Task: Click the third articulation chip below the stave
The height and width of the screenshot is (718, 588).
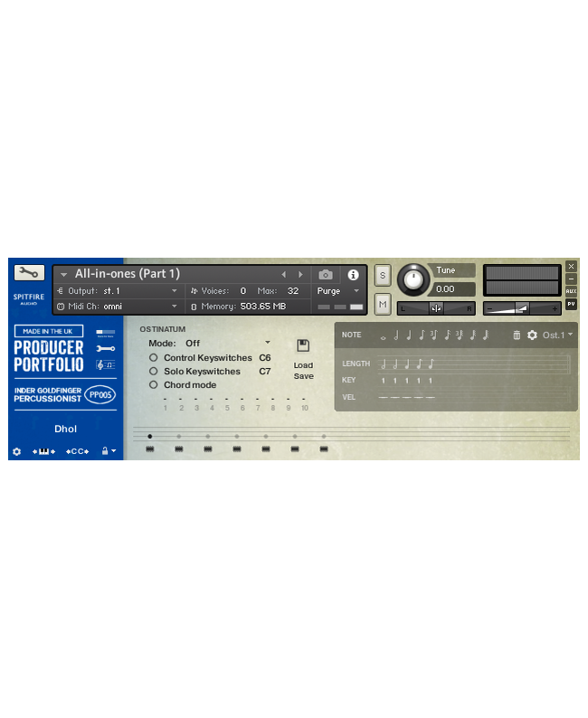Action: tap(208, 449)
